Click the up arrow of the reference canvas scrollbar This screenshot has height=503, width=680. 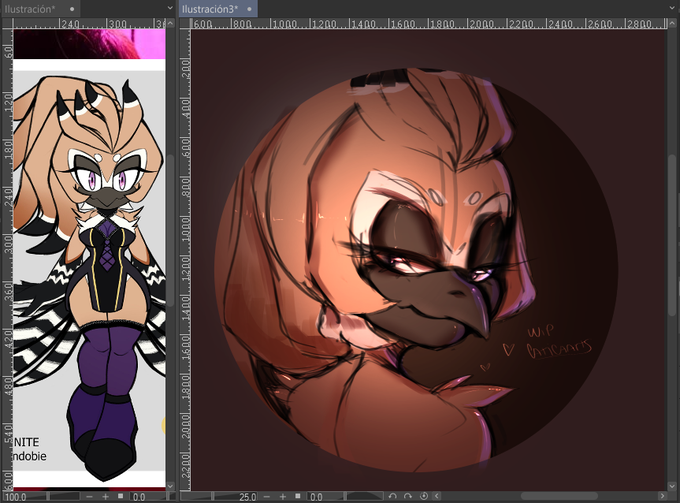coord(170,23)
